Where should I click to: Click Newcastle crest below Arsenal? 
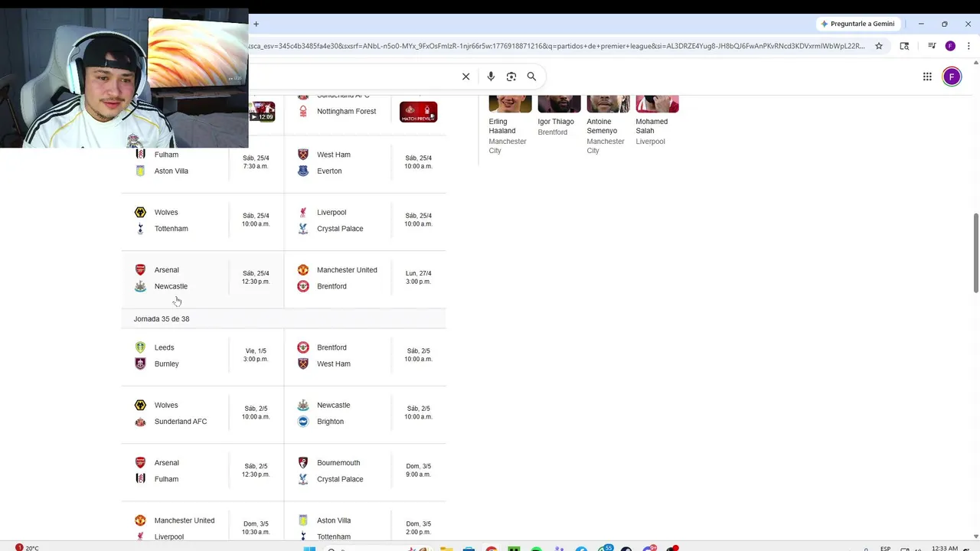pyautogui.click(x=140, y=286)
